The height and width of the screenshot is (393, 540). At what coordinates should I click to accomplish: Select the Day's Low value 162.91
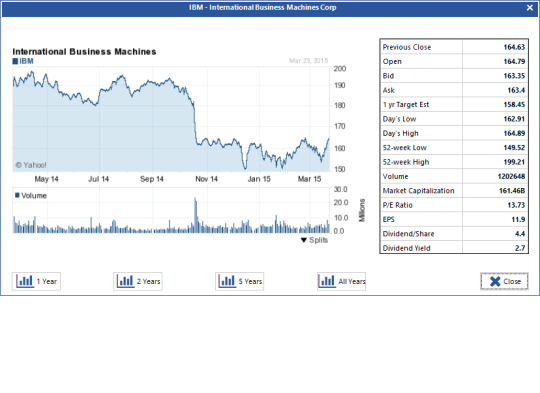click(514, 119)
